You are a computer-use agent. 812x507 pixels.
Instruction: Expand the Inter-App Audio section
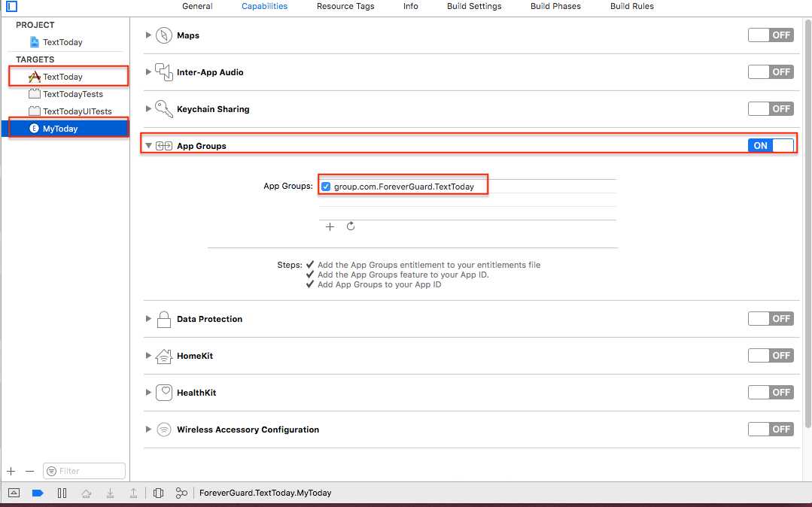[x=148, y=72]
